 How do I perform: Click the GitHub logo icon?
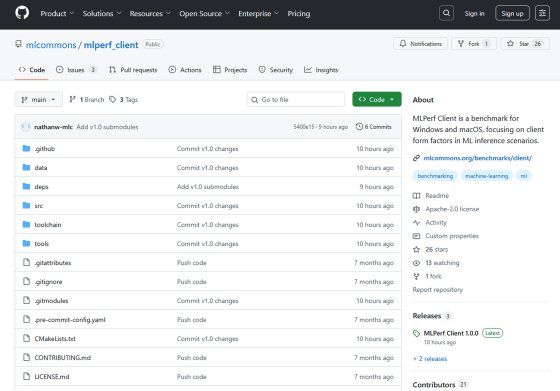(22, 13)
